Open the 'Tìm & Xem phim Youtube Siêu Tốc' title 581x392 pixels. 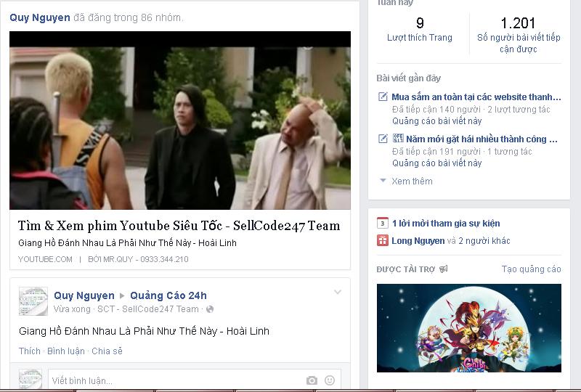pyautogui.click(x=179, y=226)
